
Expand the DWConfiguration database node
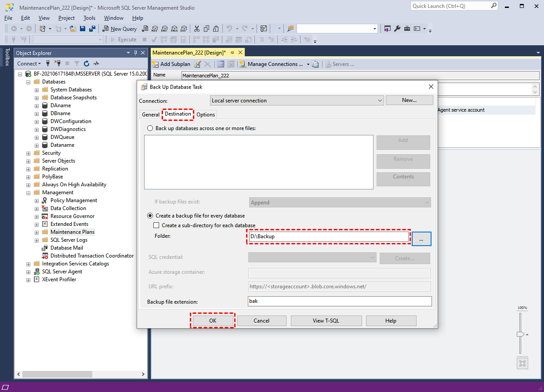coord(36,121)
